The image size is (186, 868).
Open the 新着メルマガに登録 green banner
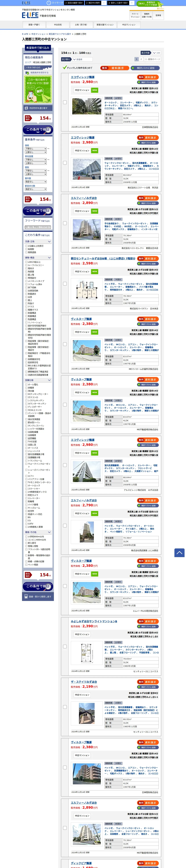[38, 89]
